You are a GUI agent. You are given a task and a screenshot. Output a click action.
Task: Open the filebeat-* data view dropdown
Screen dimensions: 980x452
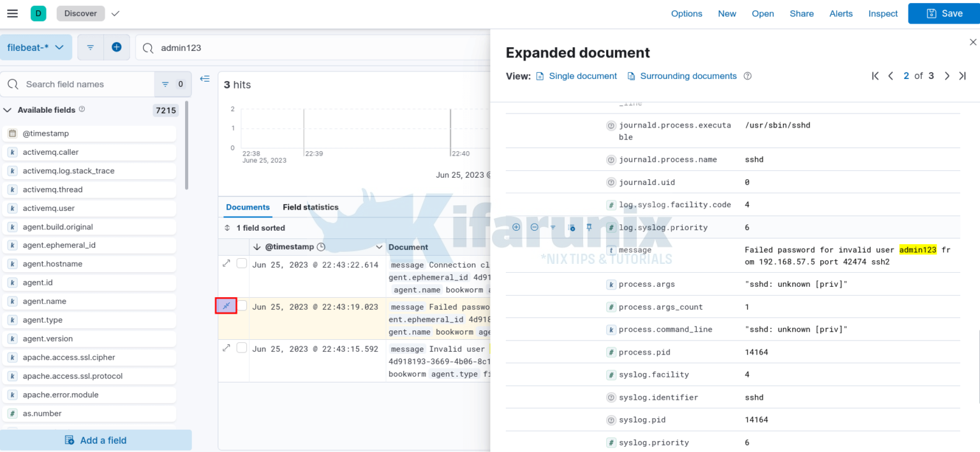click(36, 47)
